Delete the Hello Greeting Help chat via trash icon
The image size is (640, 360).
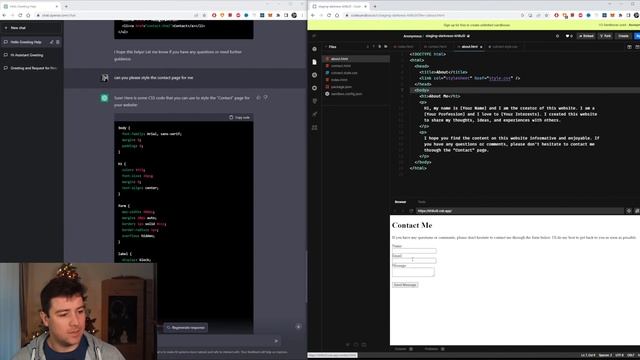[58, 42]
